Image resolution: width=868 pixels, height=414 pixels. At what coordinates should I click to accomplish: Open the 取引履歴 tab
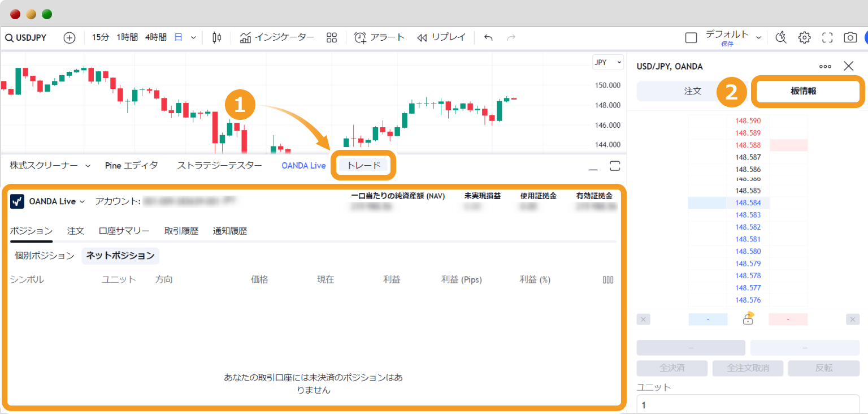[x=181, y=231]
